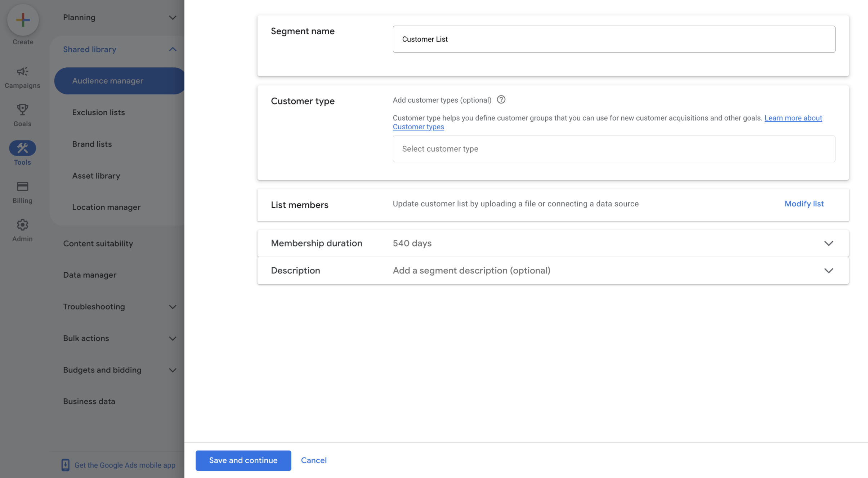The image size is (868, 478).
Task: Click the Modify list link
Action: [804, 204]
